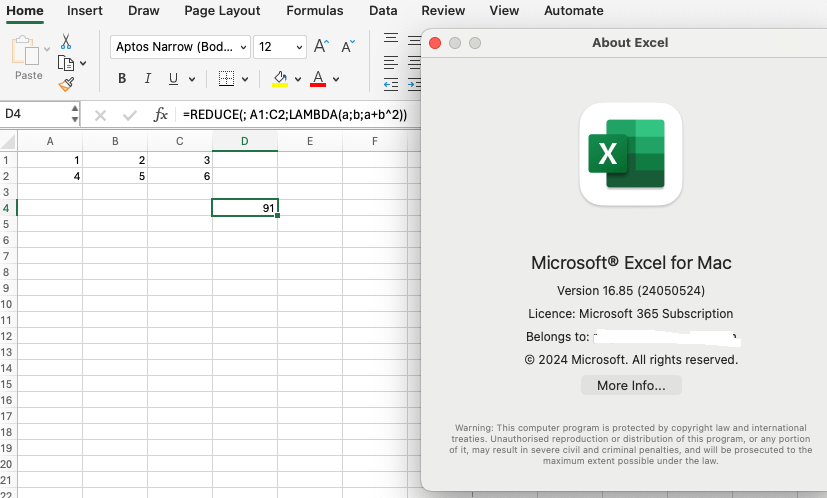Open the Draw tab
The image size is (827, 498).
[143, 11]
